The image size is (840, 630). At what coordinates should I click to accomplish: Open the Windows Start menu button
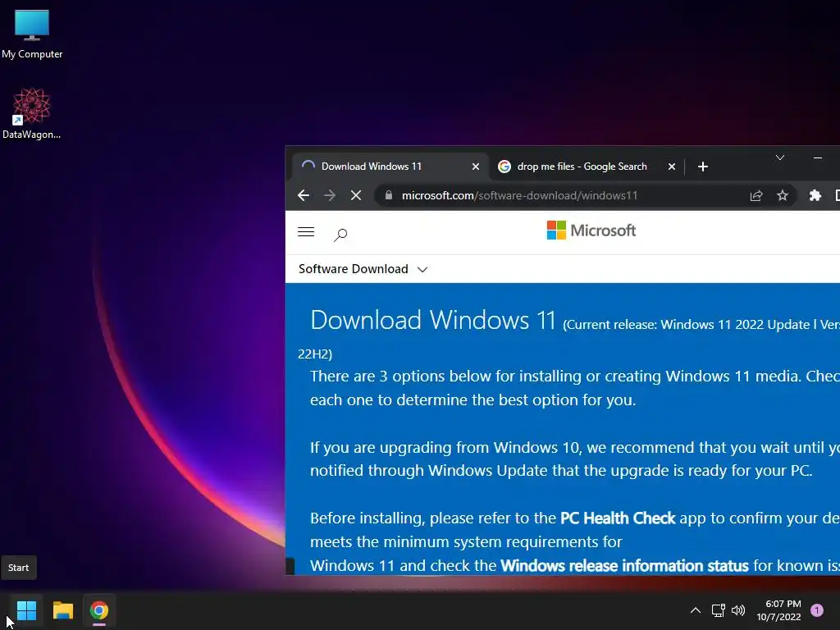point(26,610)
